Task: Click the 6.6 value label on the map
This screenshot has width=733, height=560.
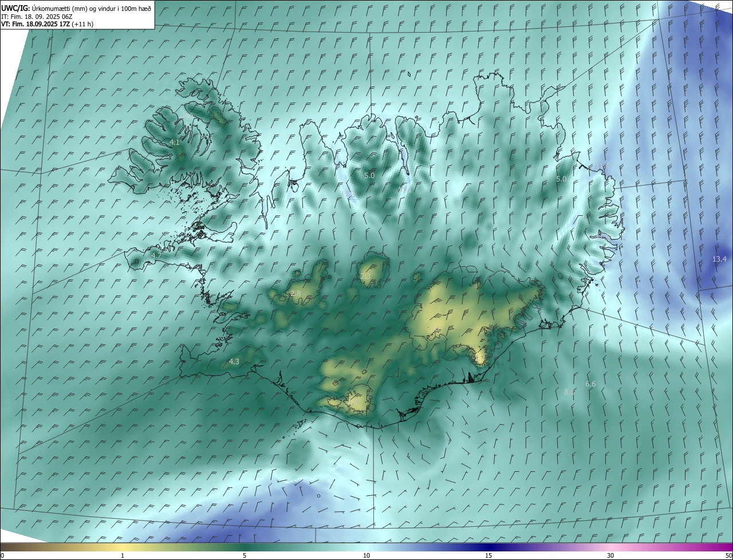Action: click(x=590, y=384)
